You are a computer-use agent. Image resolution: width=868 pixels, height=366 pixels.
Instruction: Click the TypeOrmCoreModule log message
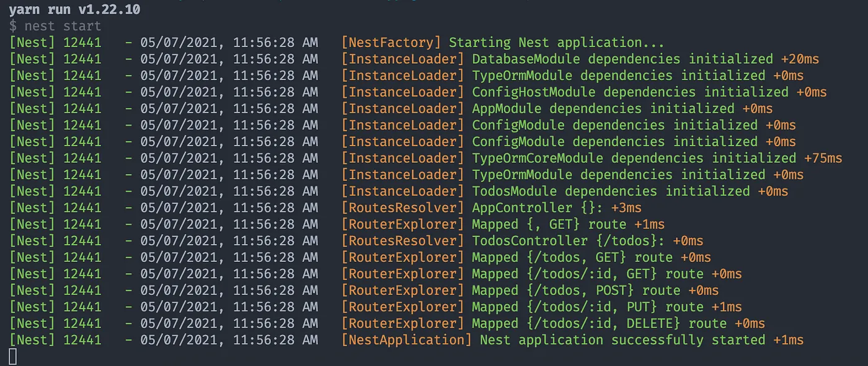[634, 159]
